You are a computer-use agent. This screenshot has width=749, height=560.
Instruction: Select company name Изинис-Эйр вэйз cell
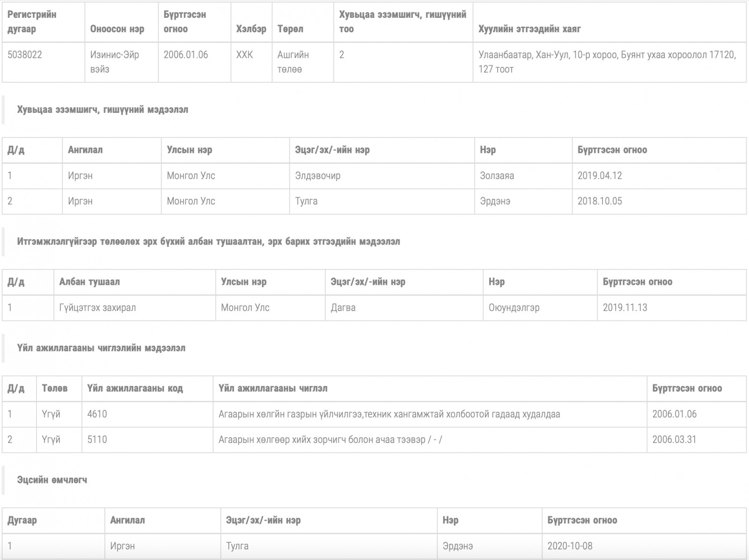point(121,62)
